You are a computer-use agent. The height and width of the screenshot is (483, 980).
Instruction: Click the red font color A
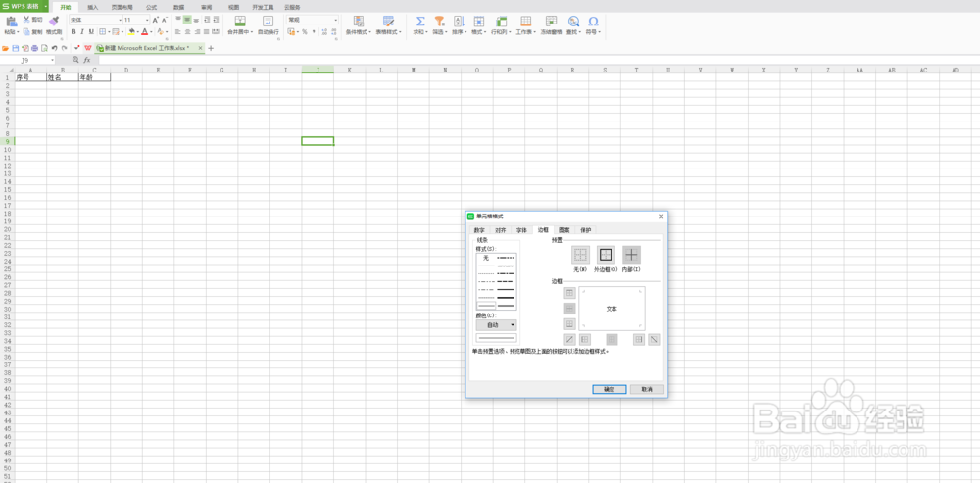(144, 32)
